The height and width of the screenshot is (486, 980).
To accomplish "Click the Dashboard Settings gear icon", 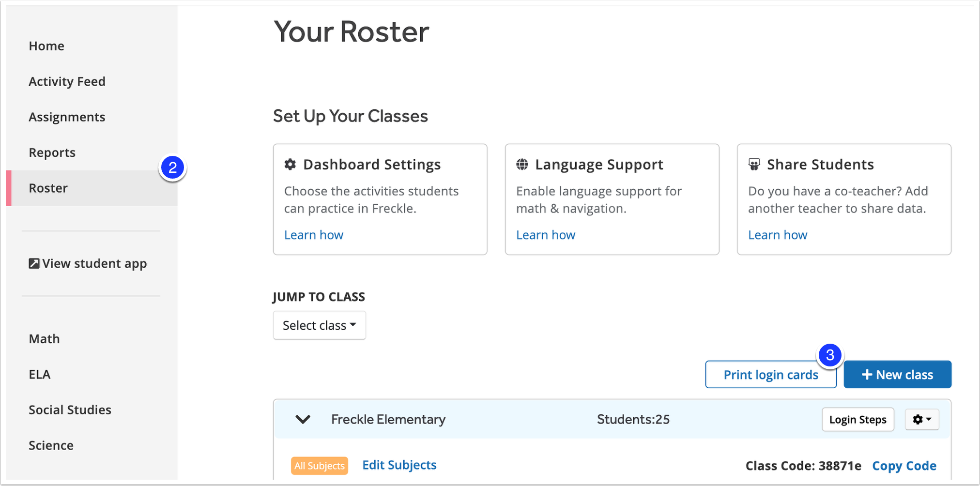I will [x=290, y=165].
